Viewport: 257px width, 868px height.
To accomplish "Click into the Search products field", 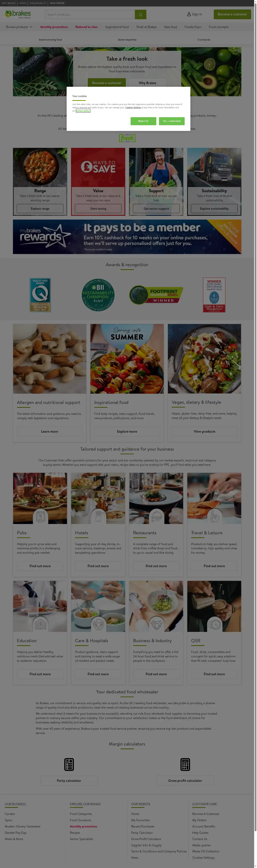I will click(x=89, y=14).
